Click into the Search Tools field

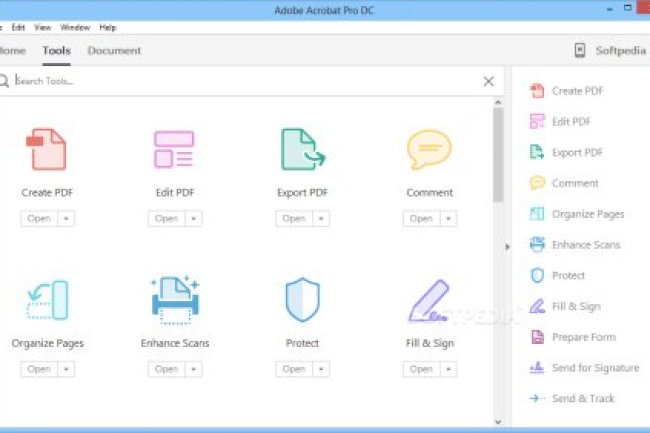(247, 81)
